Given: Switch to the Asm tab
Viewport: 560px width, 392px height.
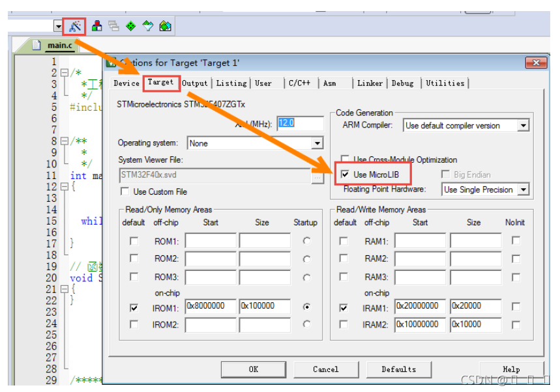Looking at the screenshot, I should pos(330,83).
